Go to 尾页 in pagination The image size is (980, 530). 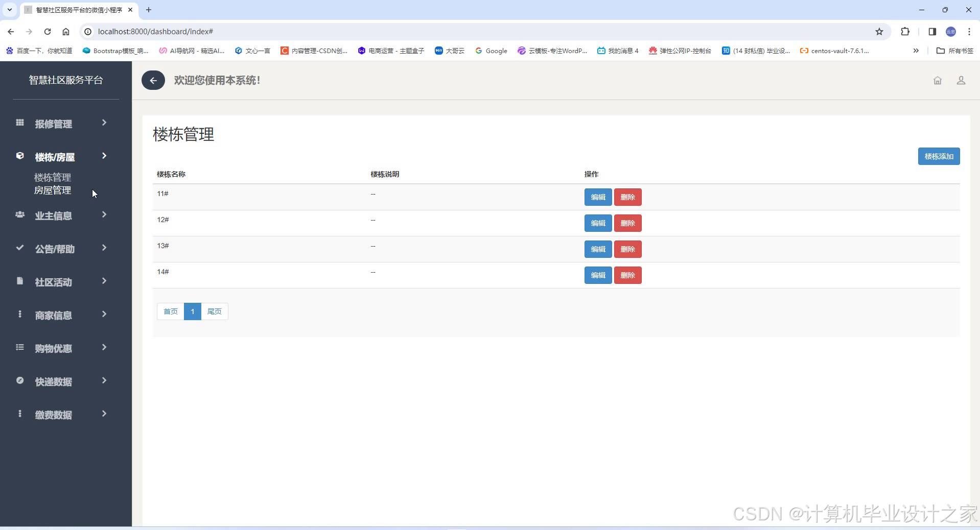click(x=215, y=311)
